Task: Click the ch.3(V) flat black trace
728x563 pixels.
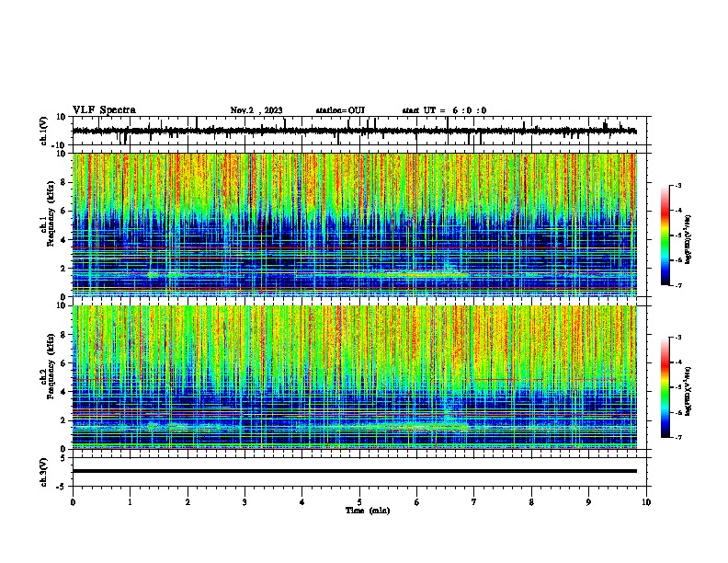Action: [355, 471]
